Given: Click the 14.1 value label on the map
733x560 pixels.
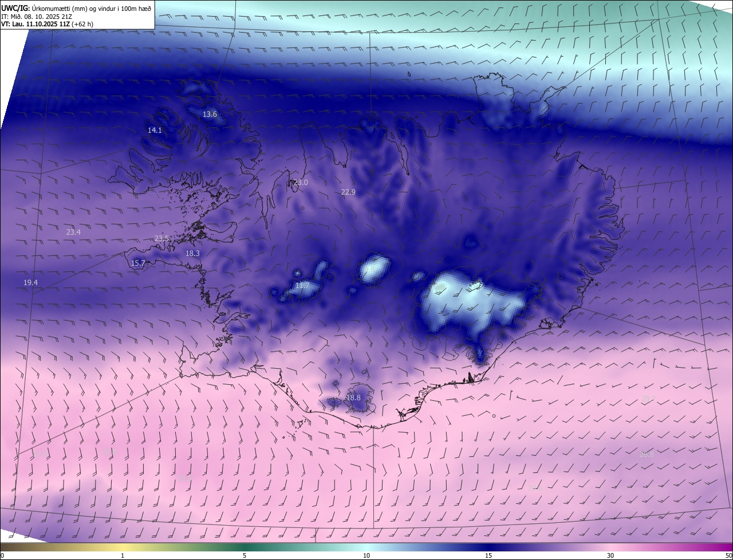Looking at the screenshot, I should (155, 130).
